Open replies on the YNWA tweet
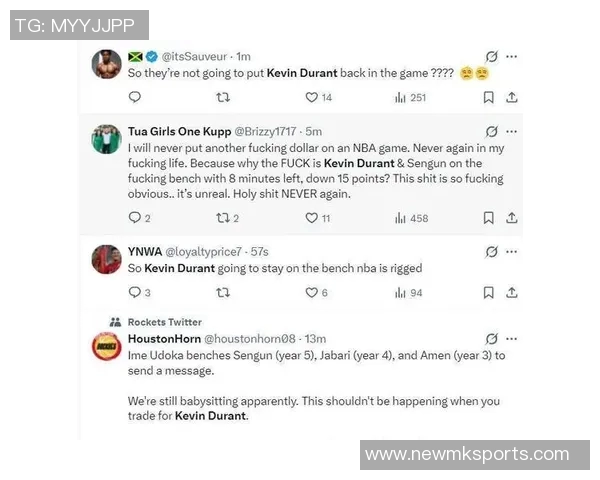This screenshot has height=480, width=600. tap(140, 293)
